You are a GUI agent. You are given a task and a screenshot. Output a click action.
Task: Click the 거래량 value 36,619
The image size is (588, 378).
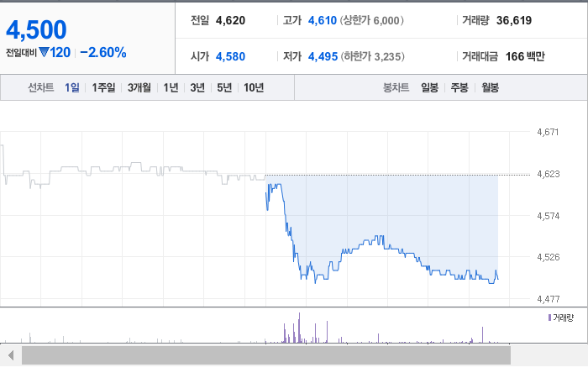(x=514, y=20)
